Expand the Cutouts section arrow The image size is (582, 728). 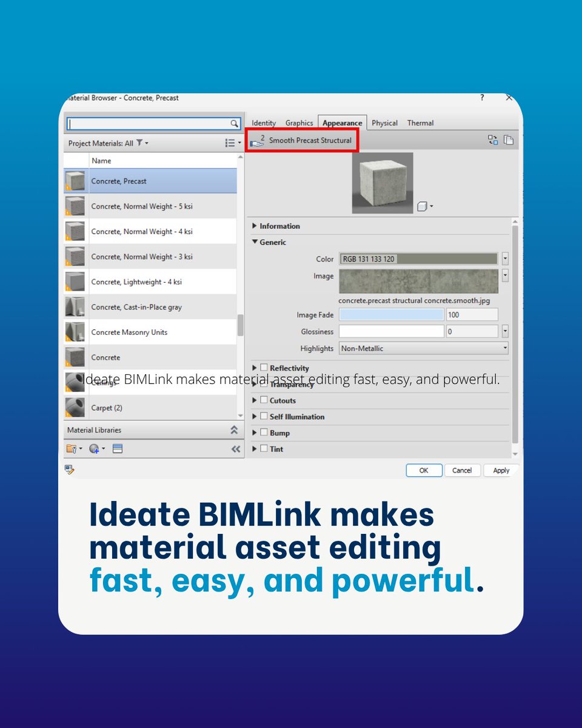point(255,400)
